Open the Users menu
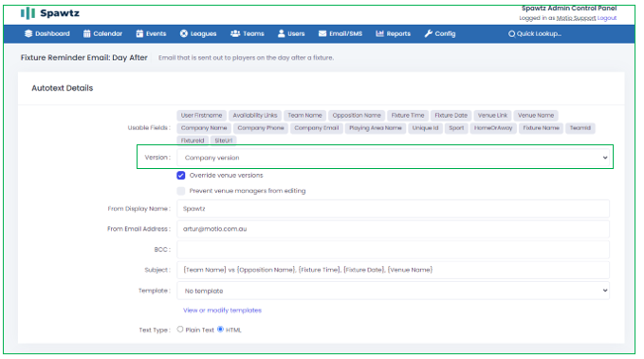Image resolution: width=644 pixels, height=359 pixels. pyautogui.click(x=291, y=34)
